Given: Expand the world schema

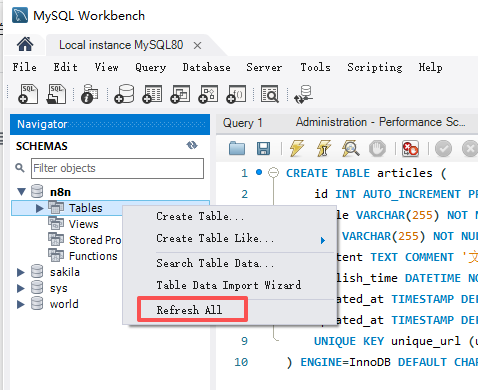Looking at the screenshot, I should click(x=21, y=304).
